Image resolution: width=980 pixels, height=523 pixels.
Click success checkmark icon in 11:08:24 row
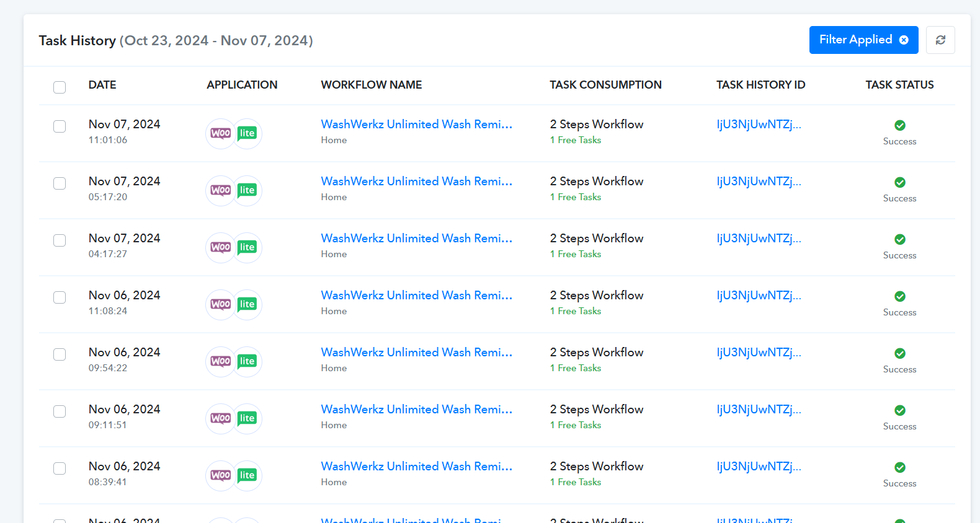click(900, 296)
